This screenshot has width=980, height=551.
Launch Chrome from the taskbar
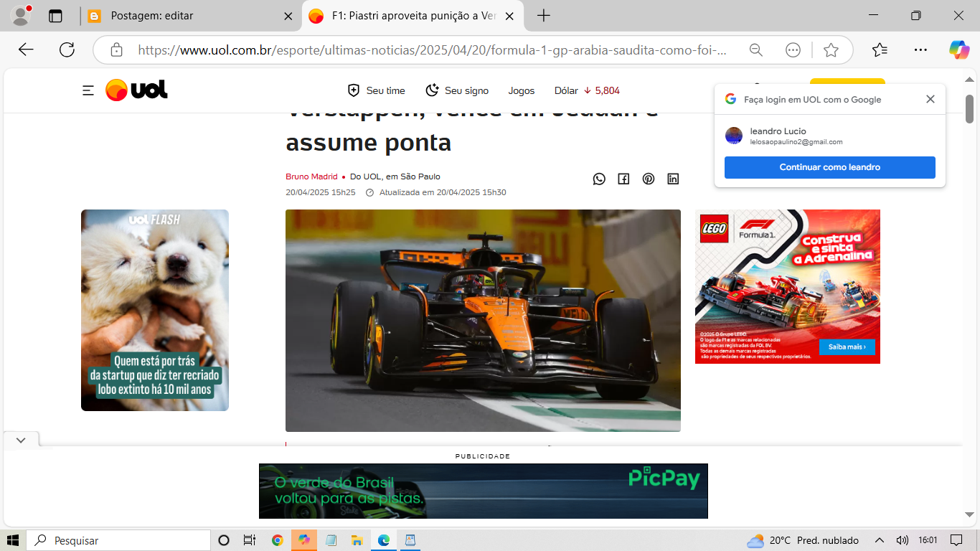278,540
